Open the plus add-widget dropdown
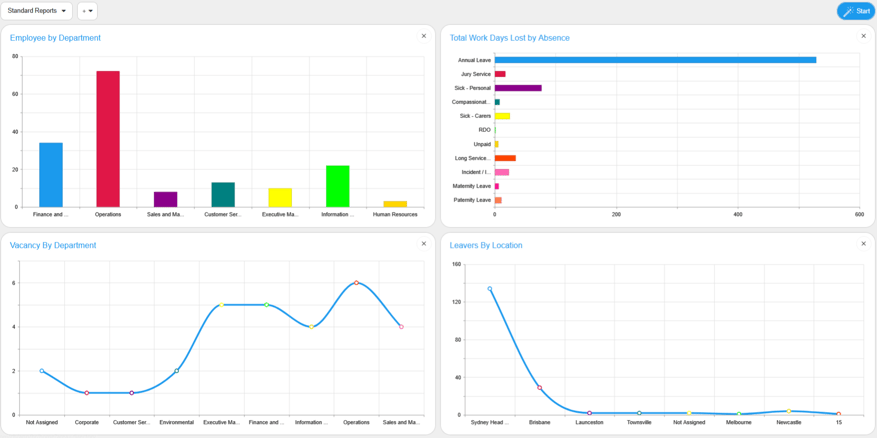The height and width of the screenshot is (438, 877). (87, 11)
